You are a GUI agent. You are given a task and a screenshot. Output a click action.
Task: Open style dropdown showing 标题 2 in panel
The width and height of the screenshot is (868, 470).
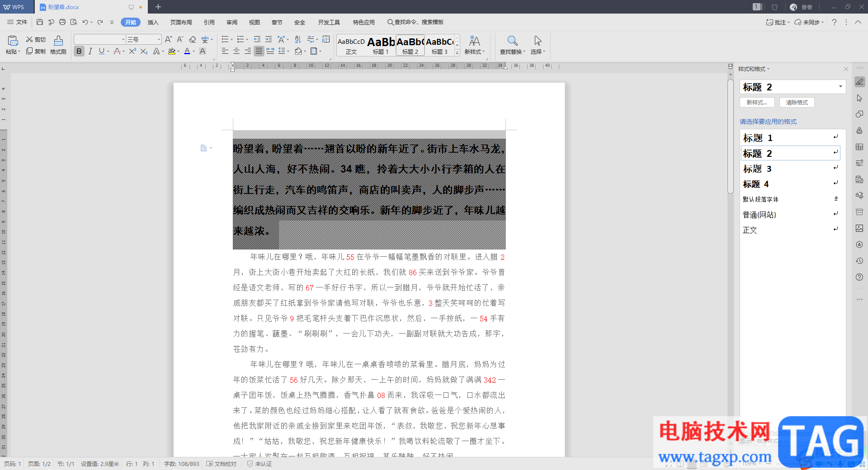coord(840,87)
